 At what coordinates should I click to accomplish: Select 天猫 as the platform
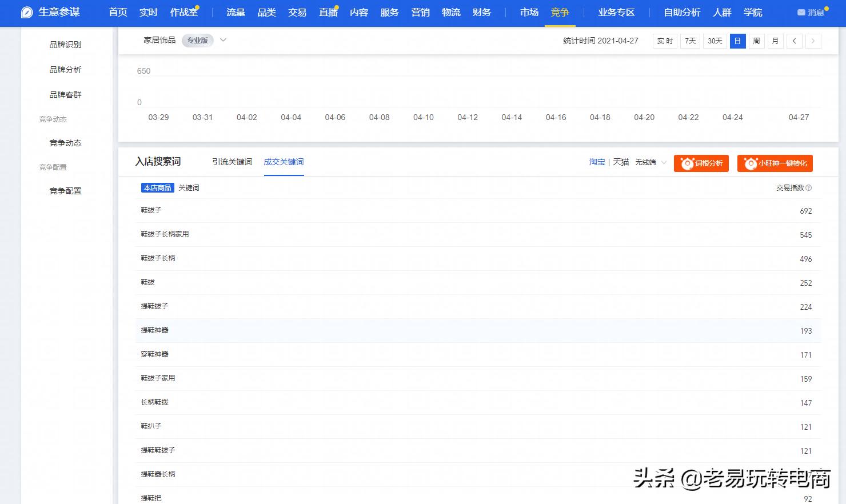click(x=620, y=162)
